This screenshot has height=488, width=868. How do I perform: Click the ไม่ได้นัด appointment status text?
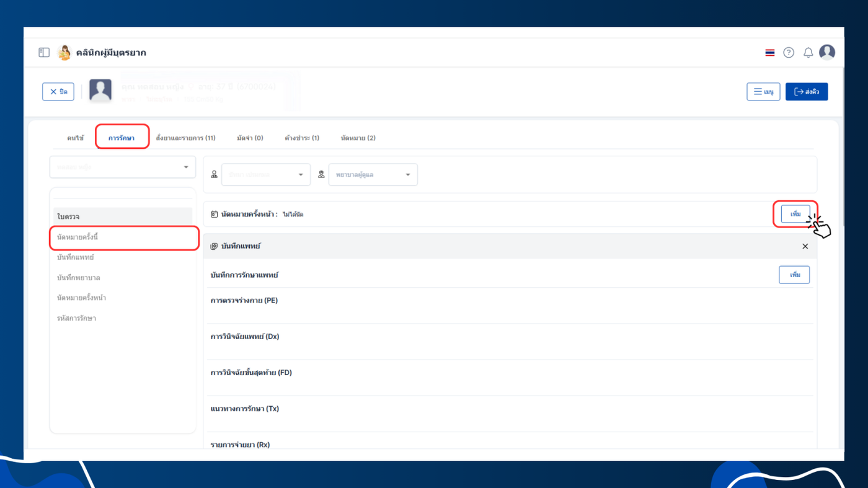pos(293,215)
